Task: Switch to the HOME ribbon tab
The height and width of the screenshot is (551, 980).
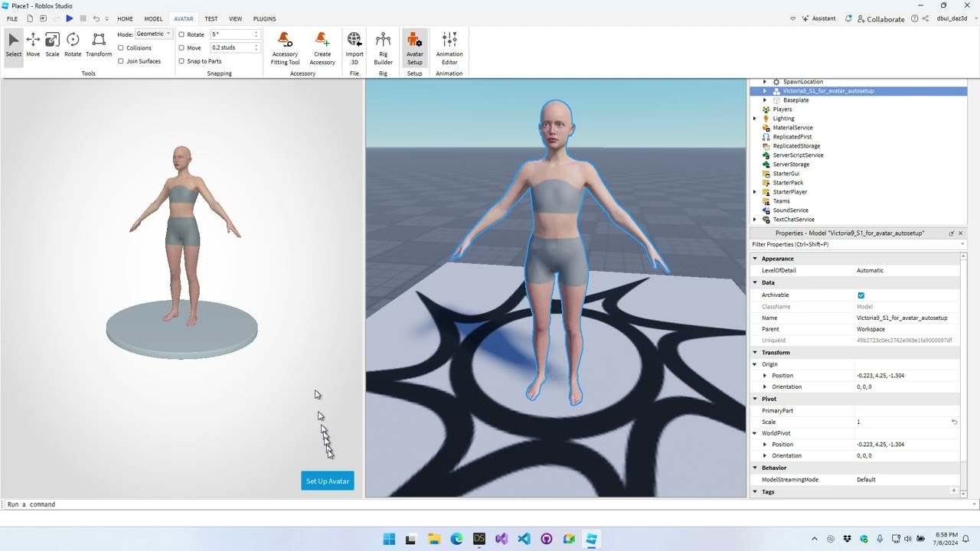Action: (x=125, y=18)
